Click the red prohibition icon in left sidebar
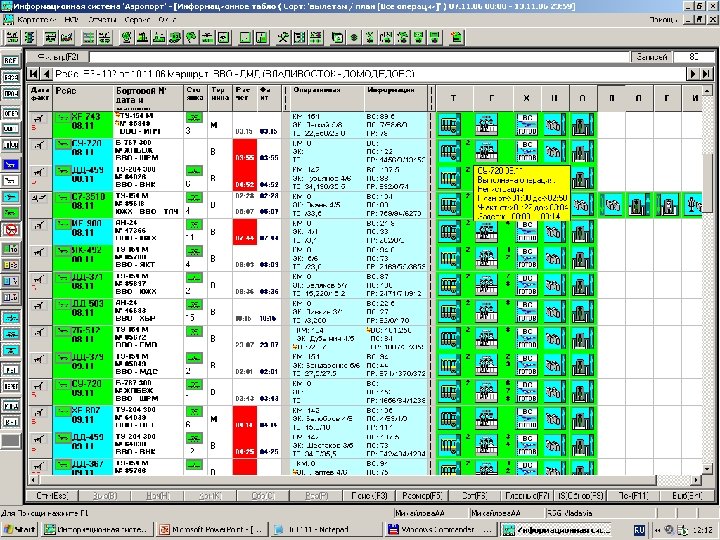The image size is (720, 540). [11, 230]
